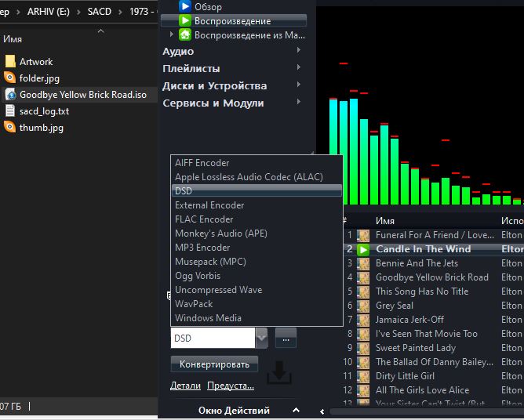Expand the Воспроизведение из Ма… tree node

pyautogui.click(x=171, y=35)
